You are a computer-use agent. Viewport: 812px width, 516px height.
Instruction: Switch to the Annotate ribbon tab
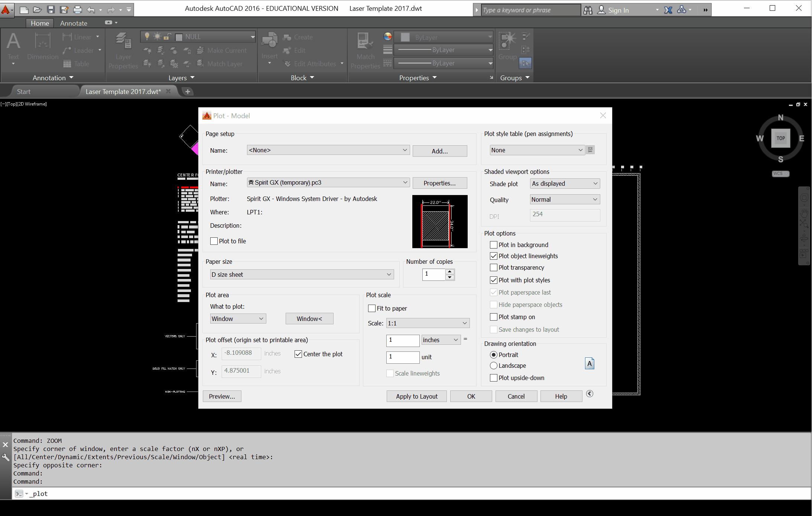tap(74, 23)
